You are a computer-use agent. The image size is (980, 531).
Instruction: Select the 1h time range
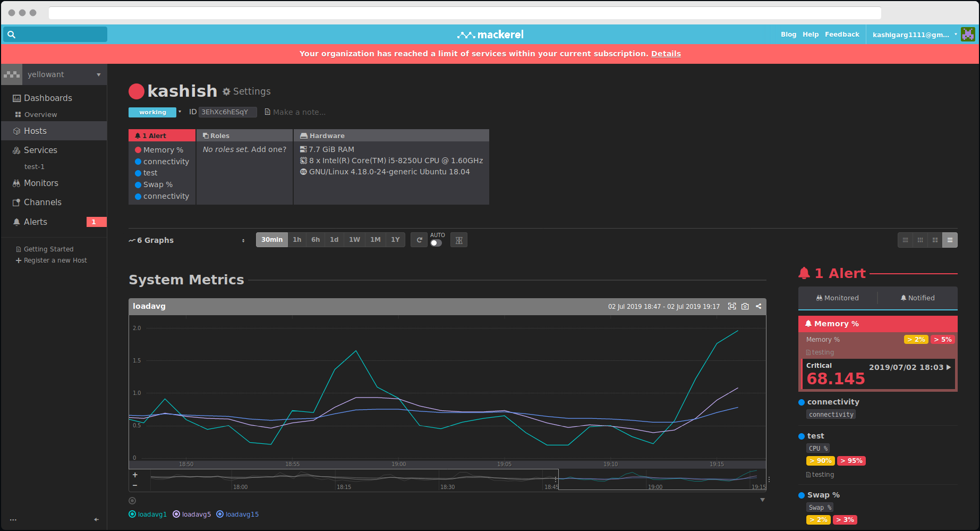click(297, 240)
